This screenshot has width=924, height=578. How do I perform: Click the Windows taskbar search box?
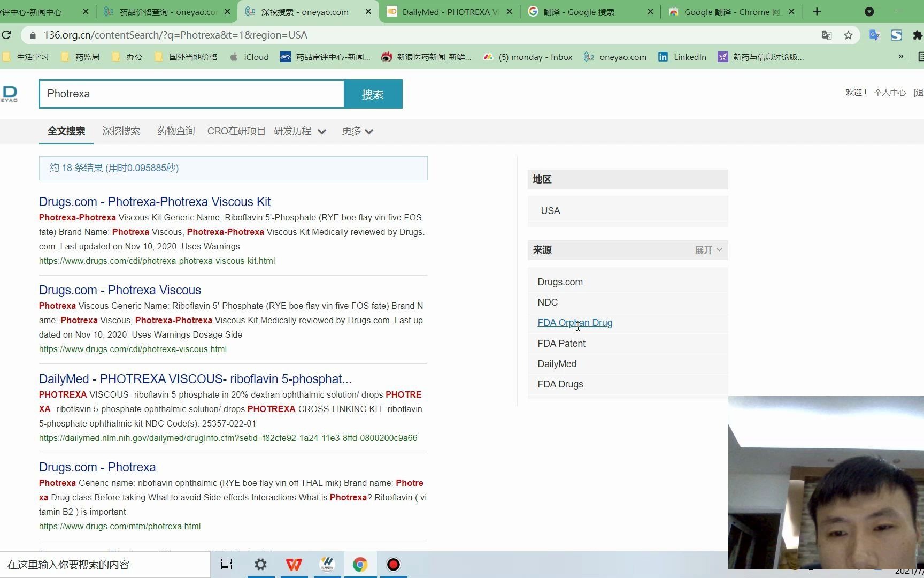105,565
